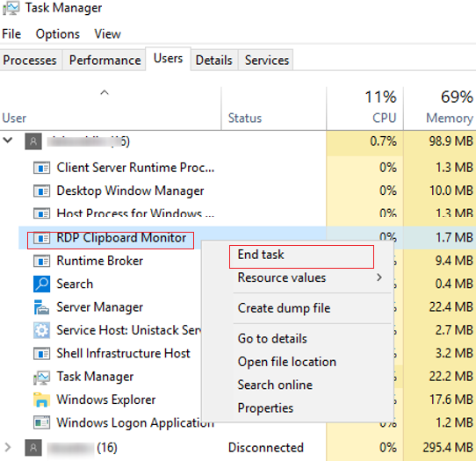Open the View menu
Viewport: 476px width, 461px height.
coord(107,33)
